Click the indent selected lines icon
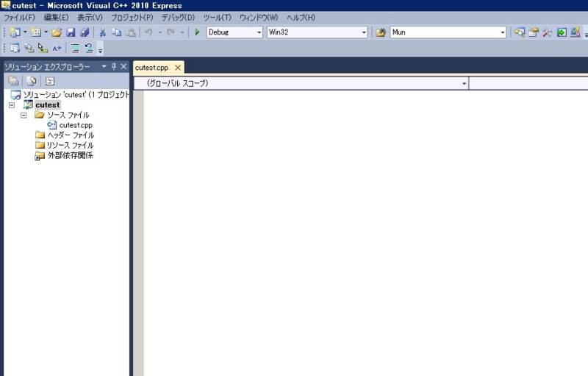588x376 pixels. 75,48
